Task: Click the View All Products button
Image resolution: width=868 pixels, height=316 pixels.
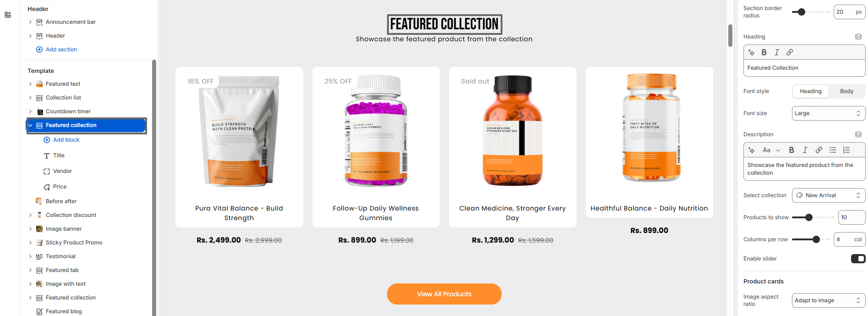Action: [443, 294]
